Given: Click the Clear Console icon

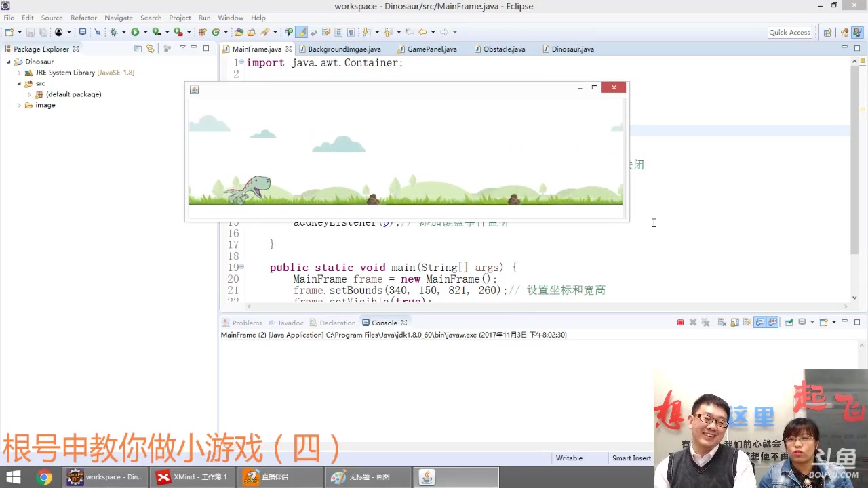Looking at the screenshot, I should (722, 323).
